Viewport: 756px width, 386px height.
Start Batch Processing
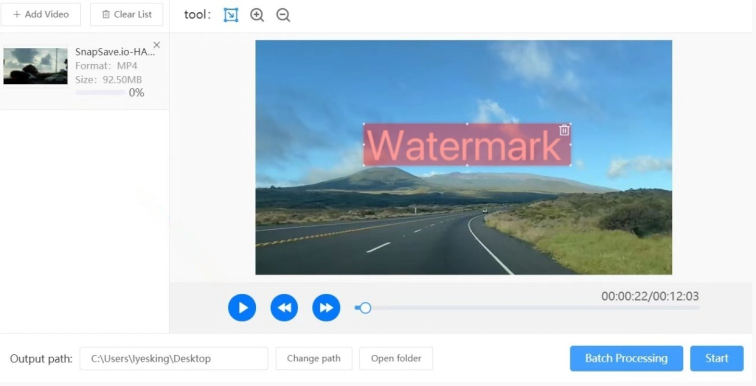coord(626,359)
